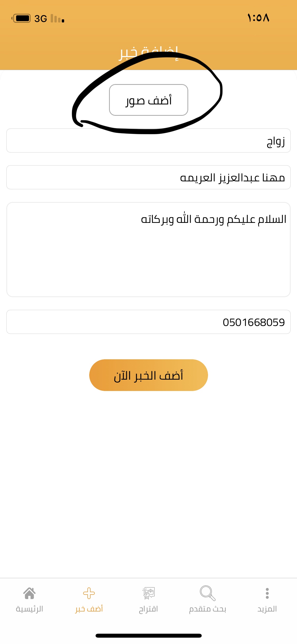Open the three-dots more icon
Screen dimensions: 297x644
pyautogui.click(x=267, y=593)
